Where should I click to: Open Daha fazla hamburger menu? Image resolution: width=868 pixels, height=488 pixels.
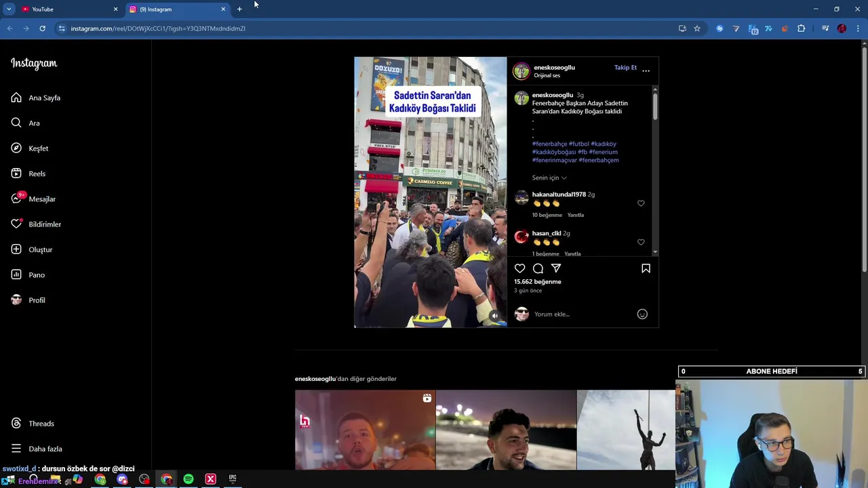(x=16, y=449)
